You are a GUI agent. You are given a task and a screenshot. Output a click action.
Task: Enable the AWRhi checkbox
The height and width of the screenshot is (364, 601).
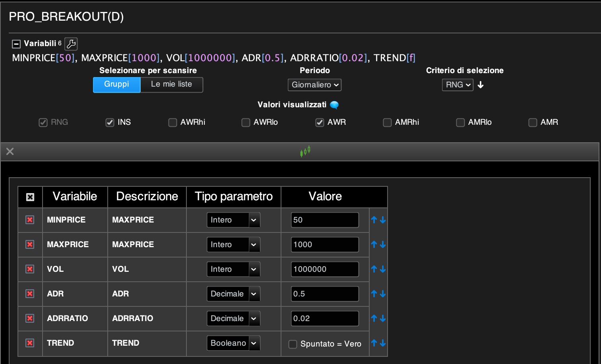pyautogui.click(x=173, y=122)
